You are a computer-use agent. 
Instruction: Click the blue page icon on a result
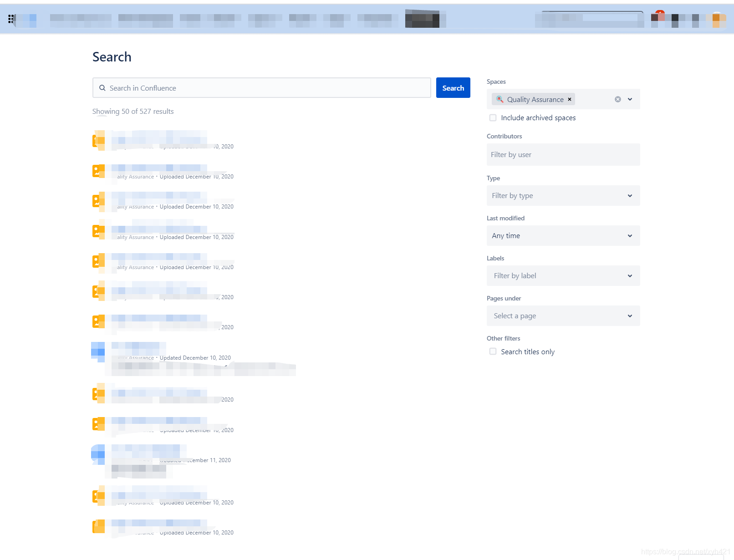tap(97, 351)
